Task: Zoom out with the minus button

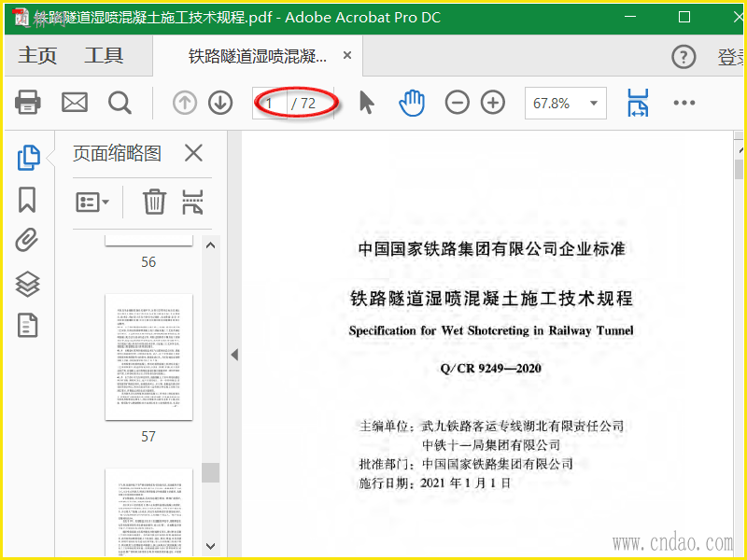Action: [x=457, y=103]
